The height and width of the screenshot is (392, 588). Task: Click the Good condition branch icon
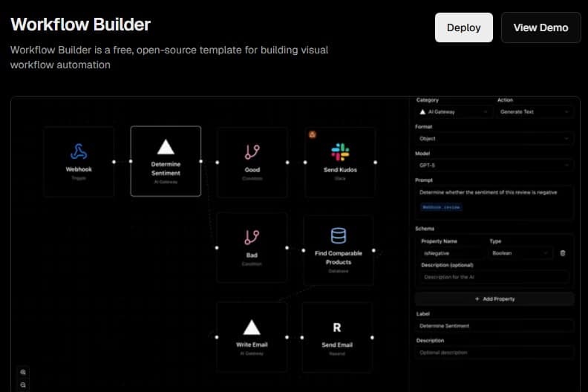pyautogui.click(x=252, y=151)
